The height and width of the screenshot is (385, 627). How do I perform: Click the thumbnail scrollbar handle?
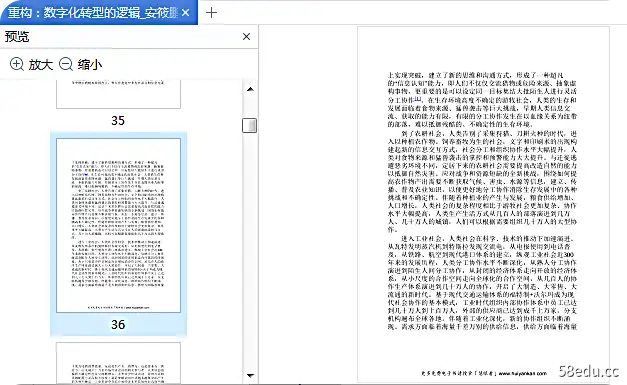tap(250, 126)
